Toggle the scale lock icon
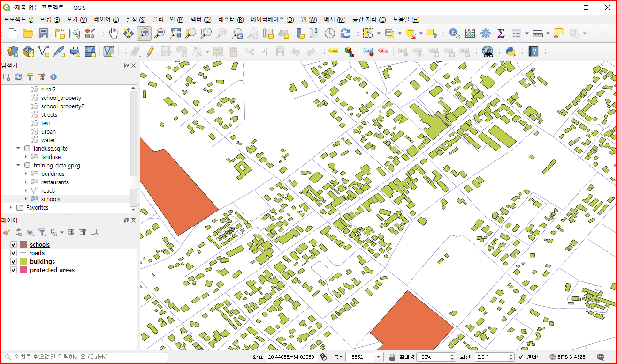This screenshot has width=617, height=364. [392, 357]
